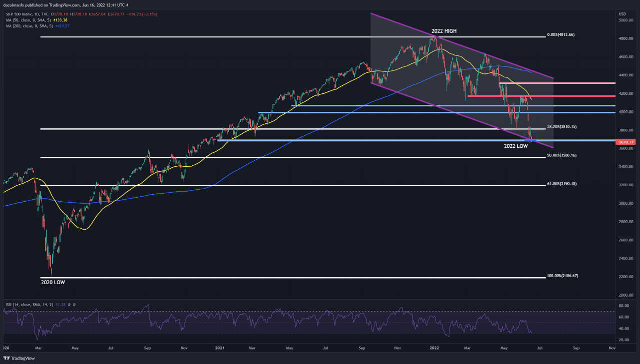Click the MA 200 value 4424.87

[62, 26]
